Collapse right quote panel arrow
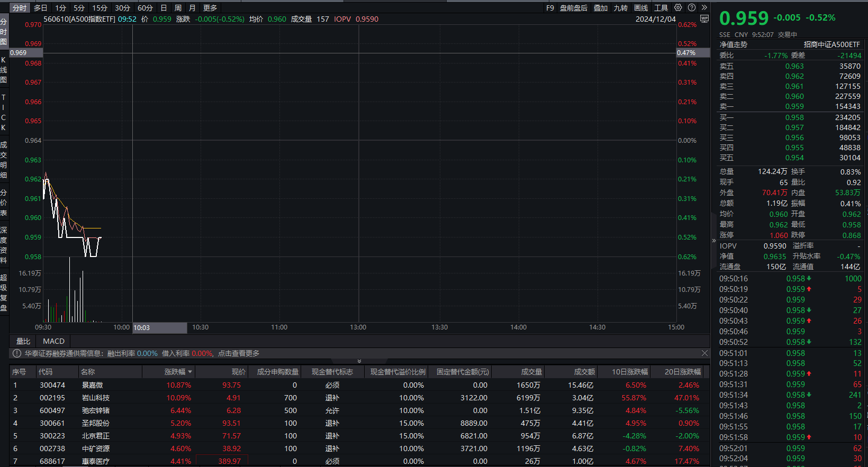868x467 pixels. click(713, 241)
